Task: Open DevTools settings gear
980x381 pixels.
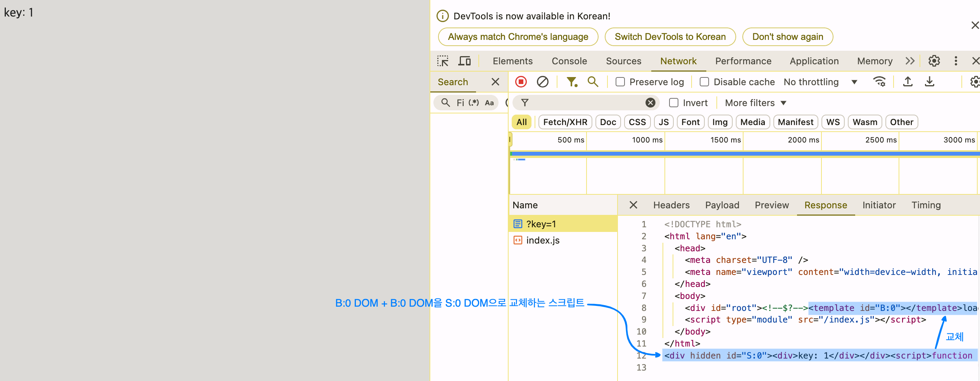Action: [934, 61]
